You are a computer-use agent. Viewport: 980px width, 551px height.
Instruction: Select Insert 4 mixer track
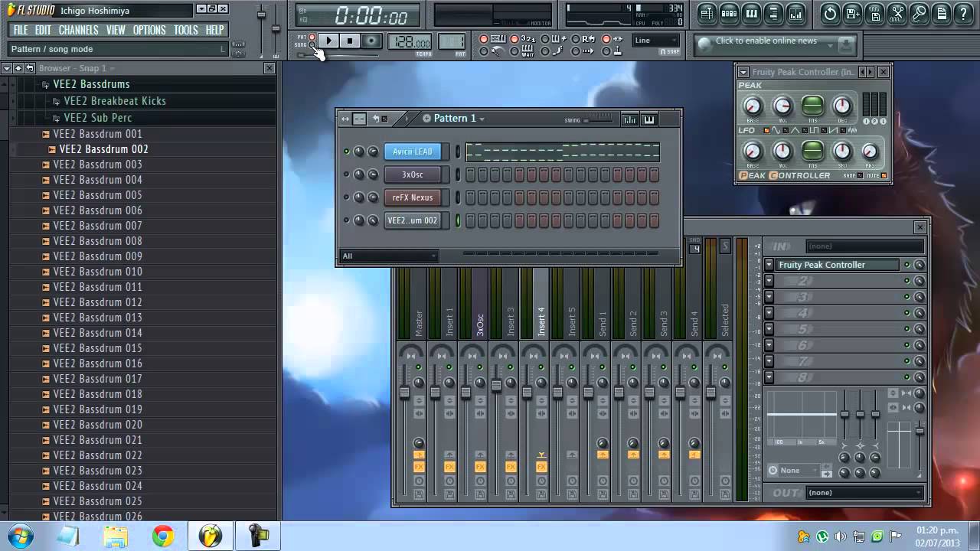pos(541,321)
